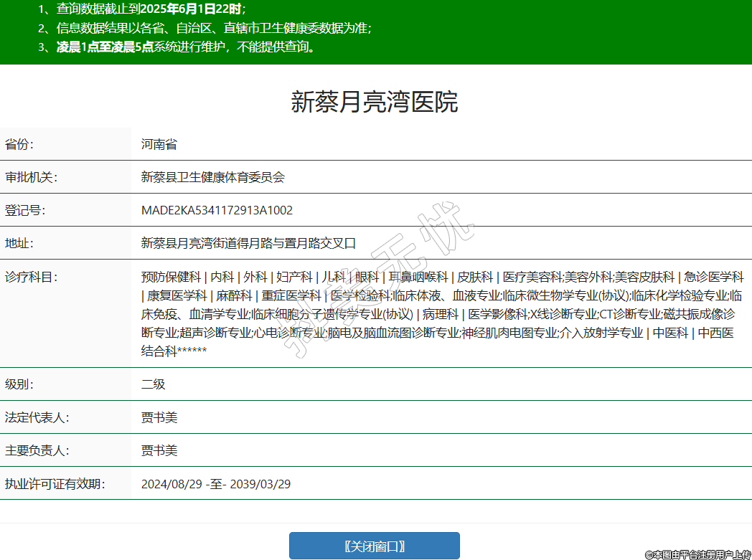This screenshot has height=560, width=752.
Task: Click the 地址 row label
Action: coord(19,243)
